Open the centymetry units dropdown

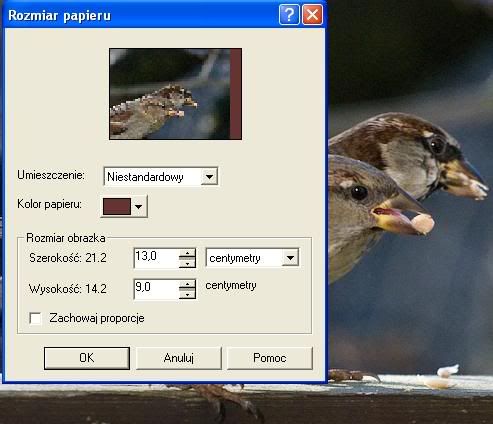coord(290,258)
